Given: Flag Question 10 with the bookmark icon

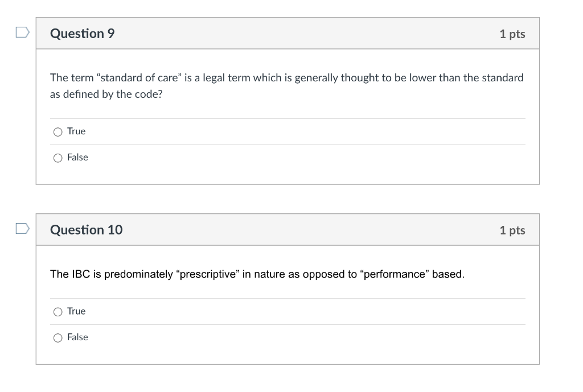Looking at the screenshot, I should (23, 229).
